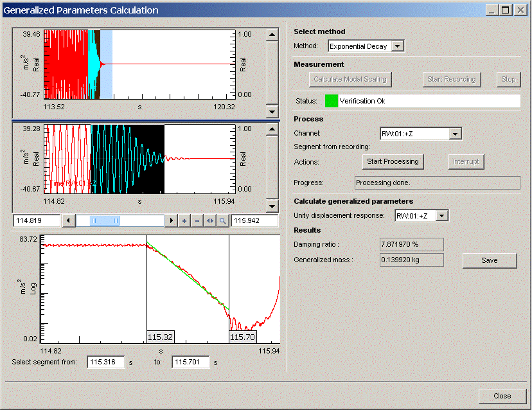The image size is (532, 410).
Task: Click the Stop button
Action: point(508,79)
